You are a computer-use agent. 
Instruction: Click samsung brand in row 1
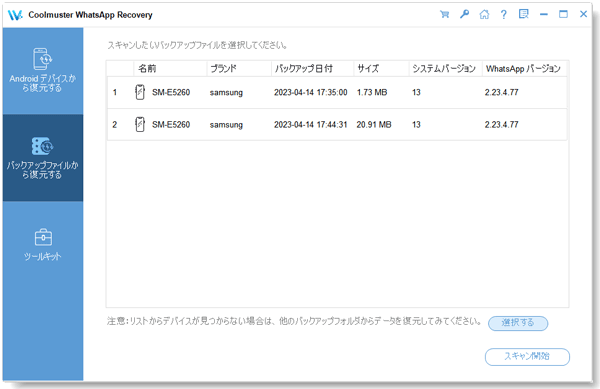pos(226,93)
